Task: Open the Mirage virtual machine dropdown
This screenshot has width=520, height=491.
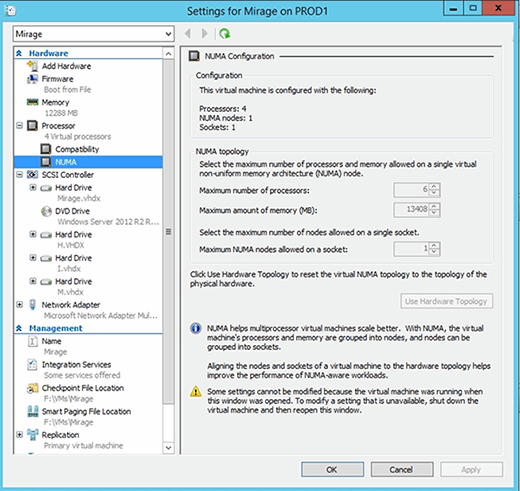Action: coord(94,34)
